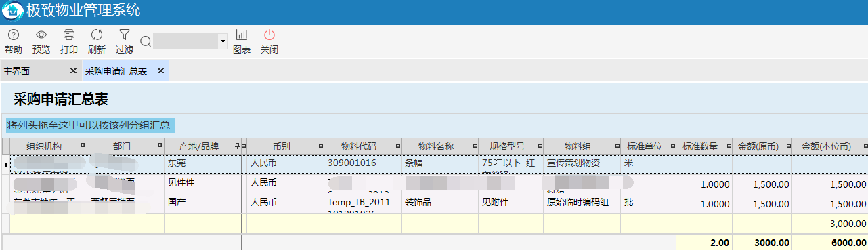Select the 原始临时编码组 cell
This screenshot has height=250, width=868.
(x=582, y=204)
